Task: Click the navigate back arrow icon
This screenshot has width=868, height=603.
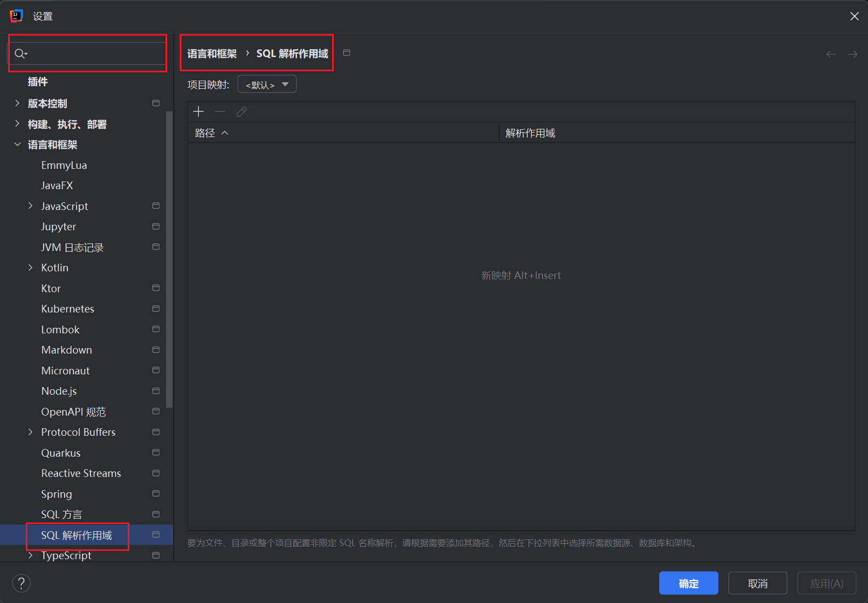Action: 831,54
